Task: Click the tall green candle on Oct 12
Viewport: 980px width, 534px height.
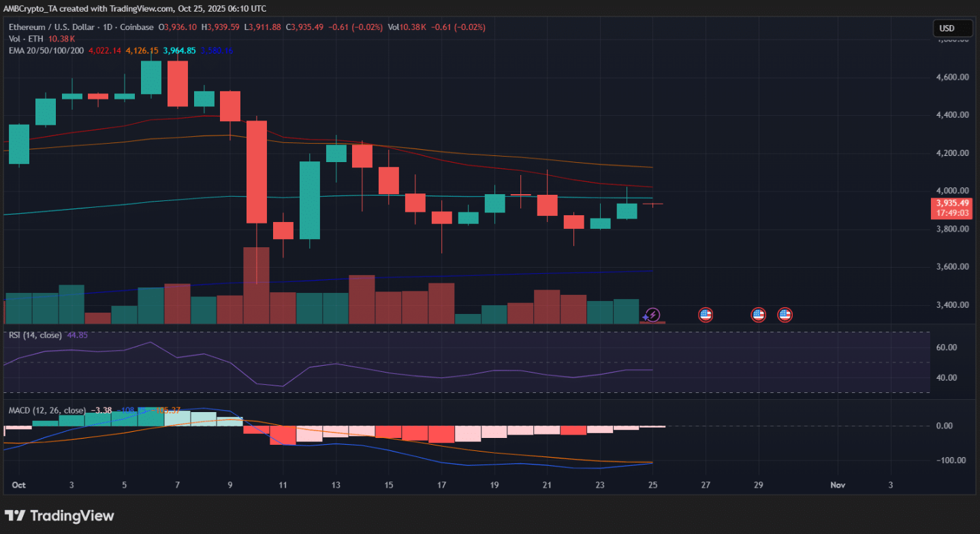Action: (309, 200)
